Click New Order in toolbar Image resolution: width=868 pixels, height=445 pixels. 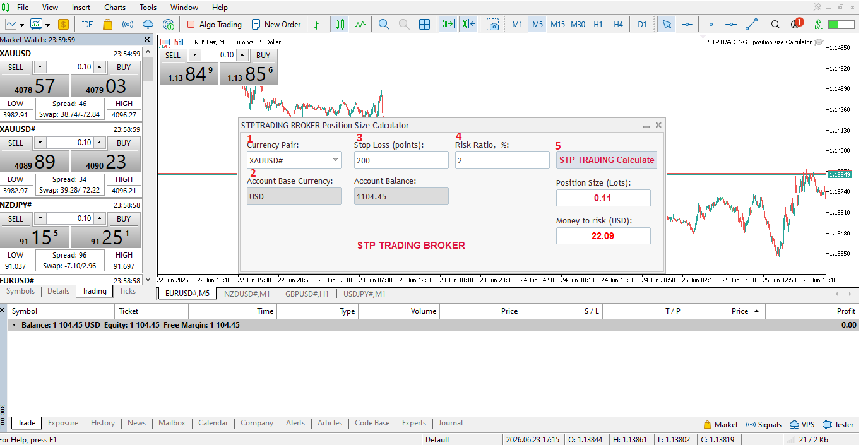(276, 25)
